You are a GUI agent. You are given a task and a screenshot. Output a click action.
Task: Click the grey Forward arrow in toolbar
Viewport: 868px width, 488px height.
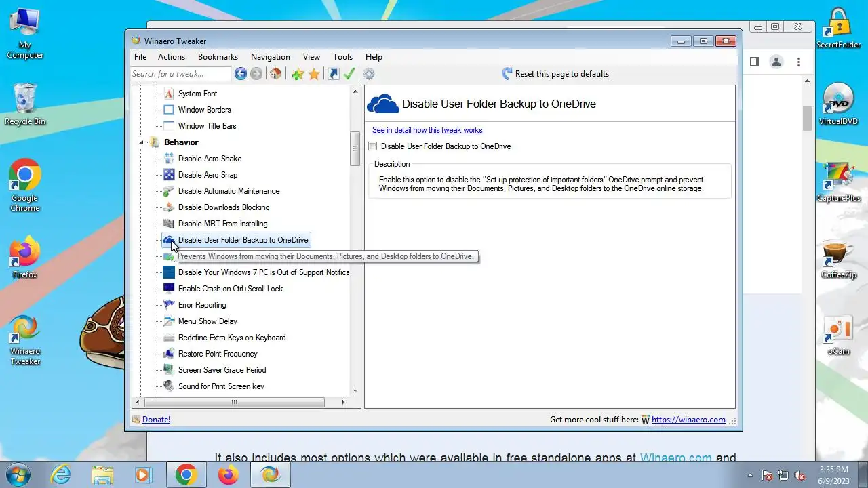pyautogui.click(x=256, y=74)
